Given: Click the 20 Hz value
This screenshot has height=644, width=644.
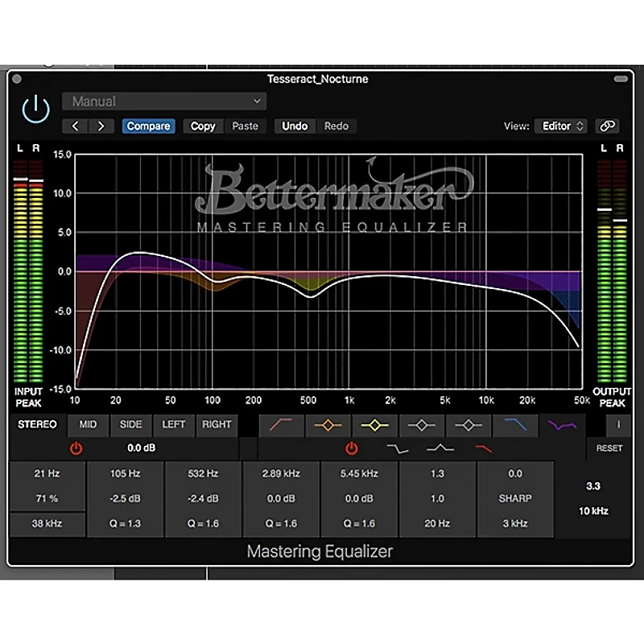Looking at the screenshot, I should (437, 524).
